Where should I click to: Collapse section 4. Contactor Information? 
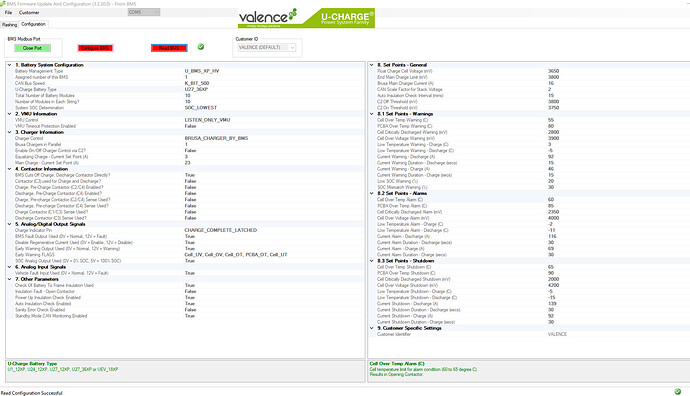pyautogui.click(x=10, y=169)
